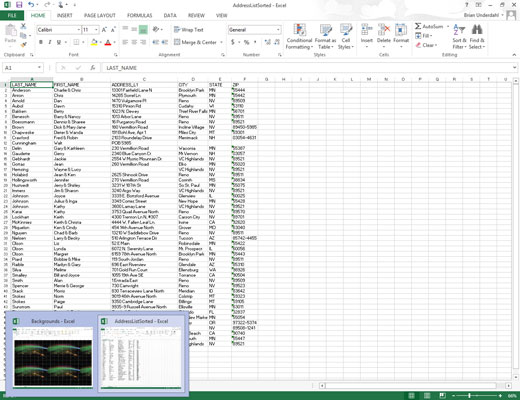Click the AutoSum sigma icon
This screenshot has width=520, height=400.
[418, 26]
